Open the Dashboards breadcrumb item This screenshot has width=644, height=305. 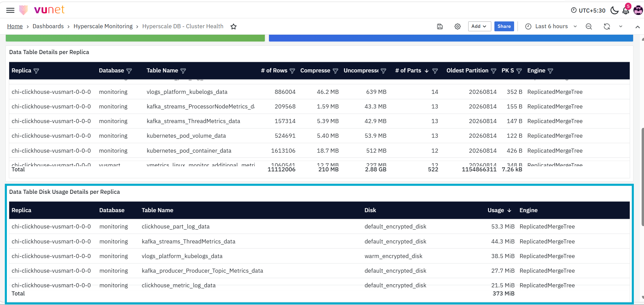[x=48, y=27]
